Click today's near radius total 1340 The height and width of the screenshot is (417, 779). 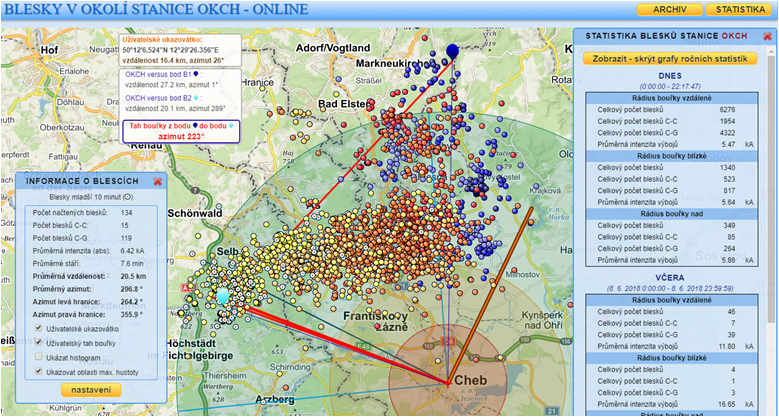pyautogui.click(x=727, y=167)
